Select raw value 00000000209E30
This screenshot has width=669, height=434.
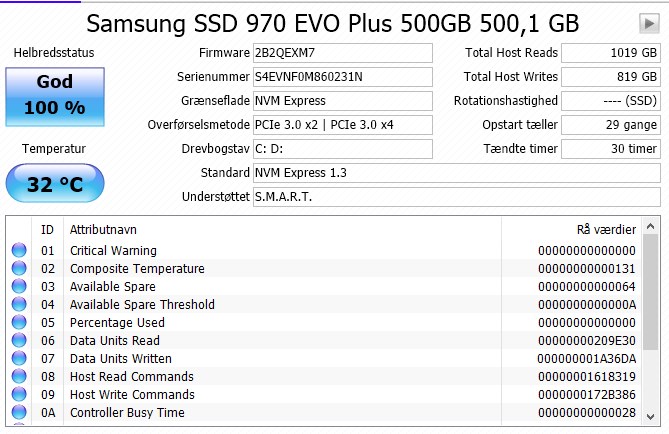click(x=587, y=341)
